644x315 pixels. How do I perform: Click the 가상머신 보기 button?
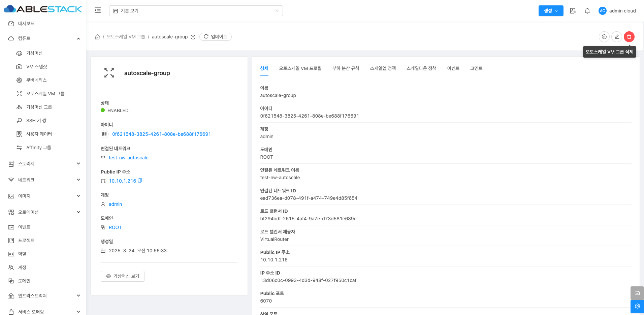click(x=123, y=276)
